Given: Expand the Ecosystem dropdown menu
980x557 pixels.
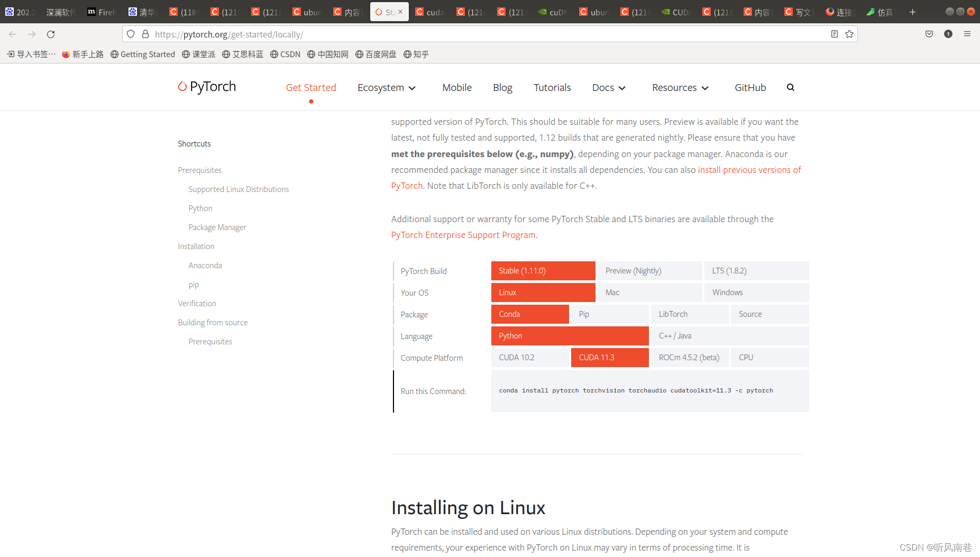Looking at the screenshot, I should (x=387, y=88).
